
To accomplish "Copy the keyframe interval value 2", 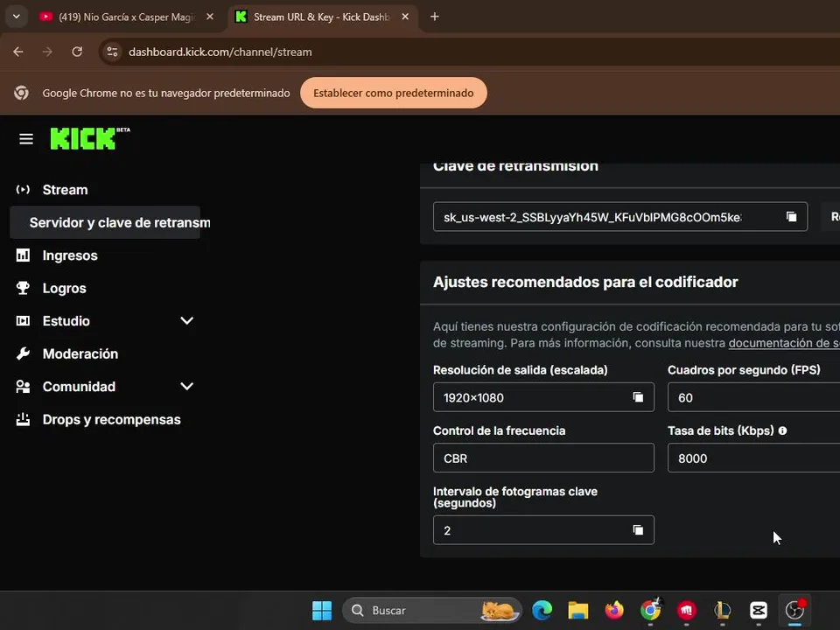I will coord(638,530).
